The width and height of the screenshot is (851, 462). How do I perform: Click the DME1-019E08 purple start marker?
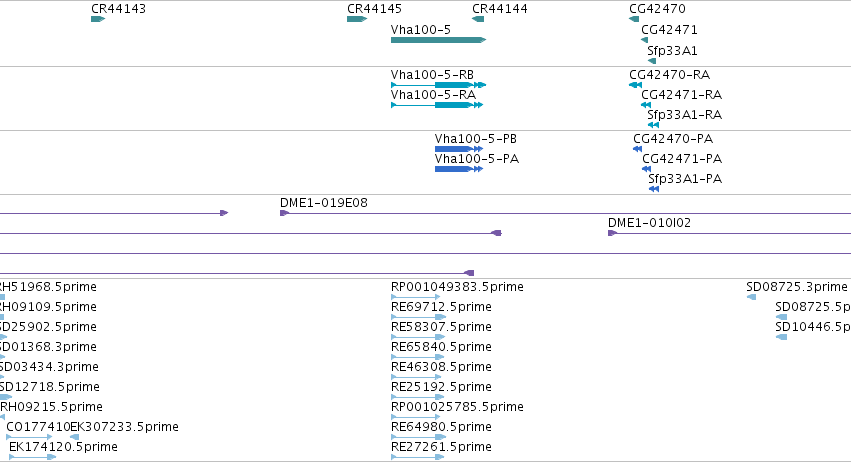click(284, 213)
